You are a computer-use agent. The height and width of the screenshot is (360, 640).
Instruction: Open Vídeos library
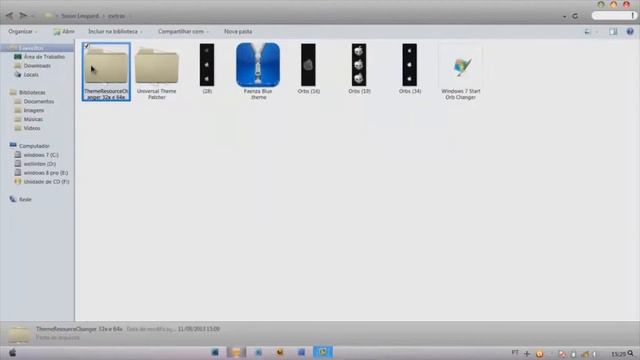tap(27, 128)
